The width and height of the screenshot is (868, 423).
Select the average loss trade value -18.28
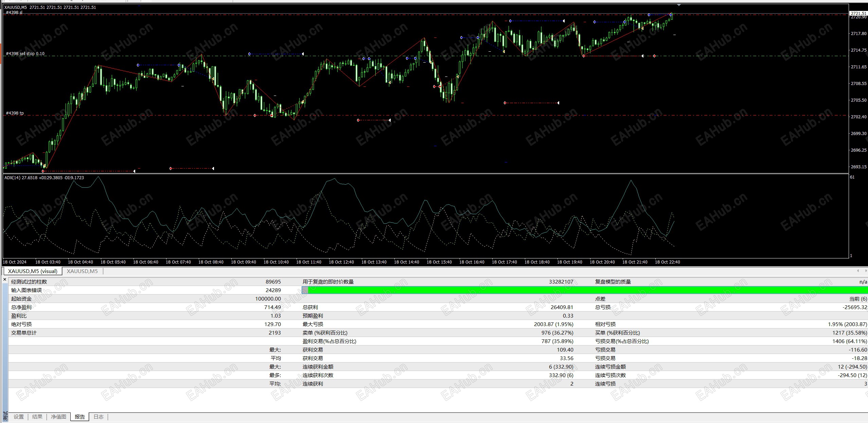pyautogui.click(x=860, y=358)
